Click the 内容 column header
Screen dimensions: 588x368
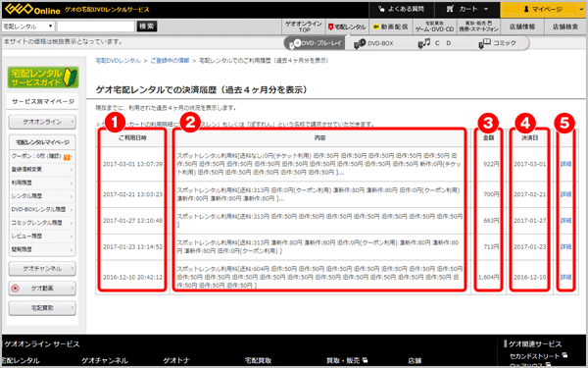point(319,137)
